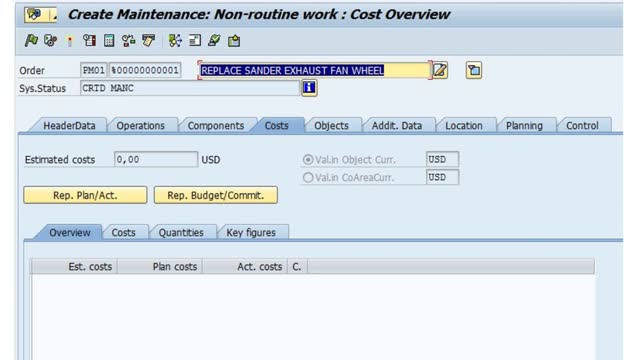The width and height of the screenshot is (640, 360).
Task: Click the Est. costs column header
Action: (74, 267)
